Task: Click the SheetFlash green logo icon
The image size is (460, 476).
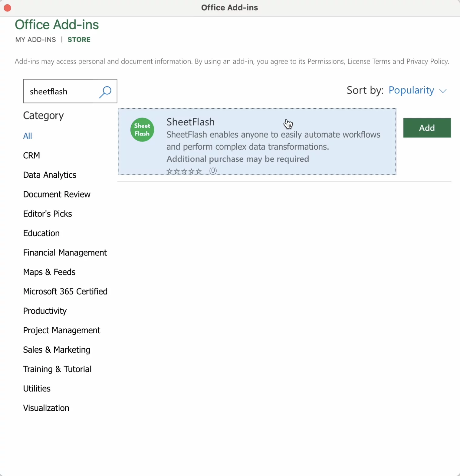Action: click(142, 130)
